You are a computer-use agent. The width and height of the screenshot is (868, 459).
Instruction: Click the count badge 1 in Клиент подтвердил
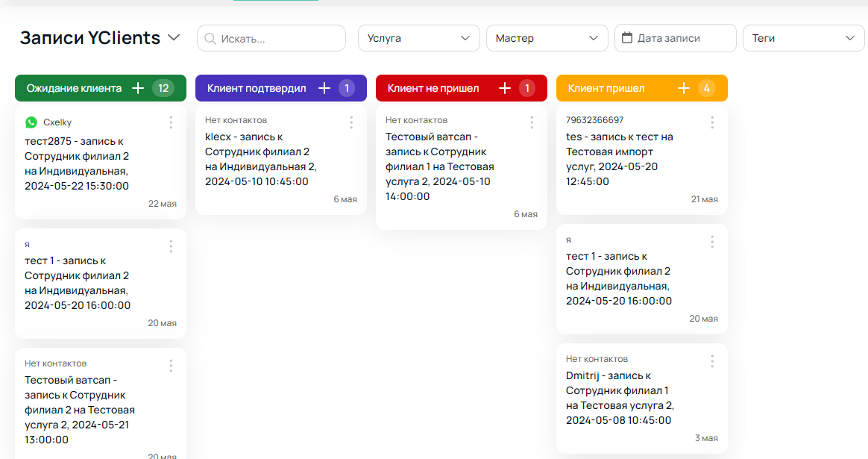pos(347,88)
